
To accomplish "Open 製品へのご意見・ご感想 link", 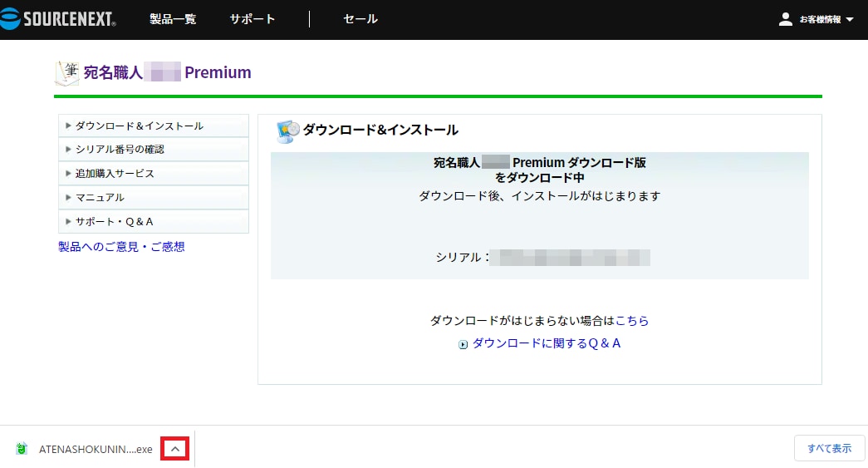I will [121, 246].
